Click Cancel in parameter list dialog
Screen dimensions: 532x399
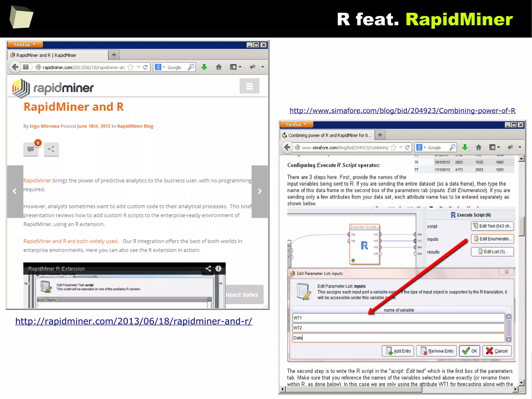(497, 351)
